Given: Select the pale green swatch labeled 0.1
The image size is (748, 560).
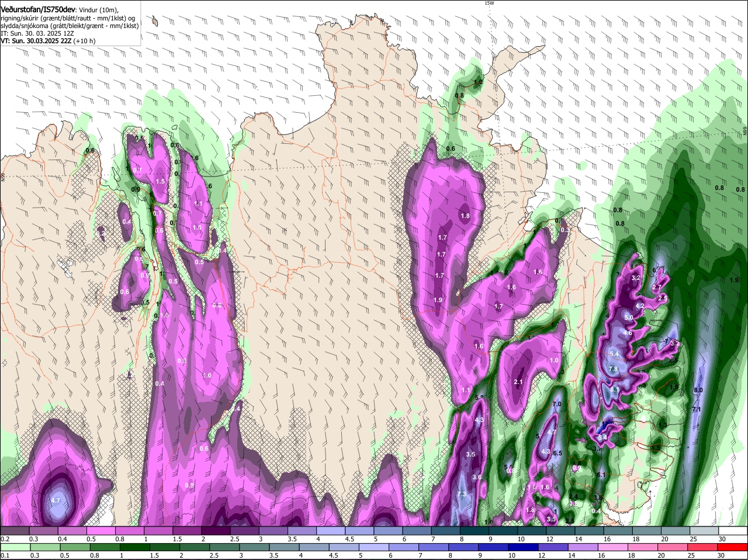Looking at the screenshot, I should [x=15, y=548].
